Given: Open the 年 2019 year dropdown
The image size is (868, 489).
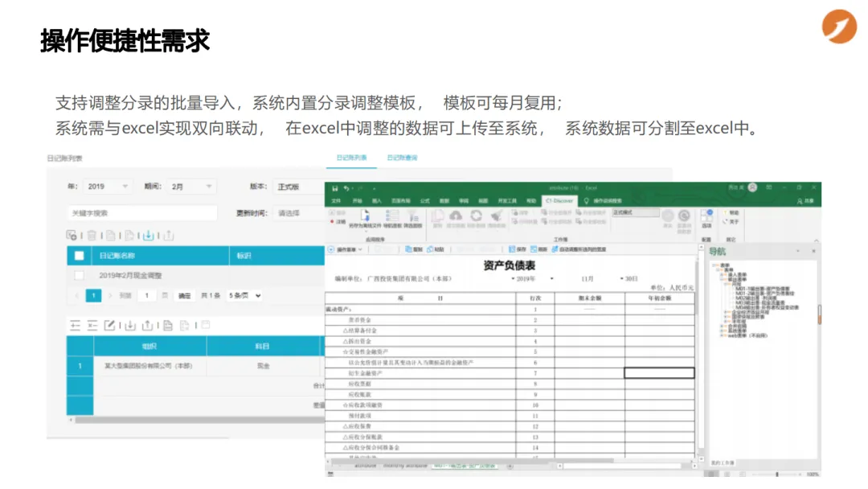Looking at the screenshot, I should [108, 187].
